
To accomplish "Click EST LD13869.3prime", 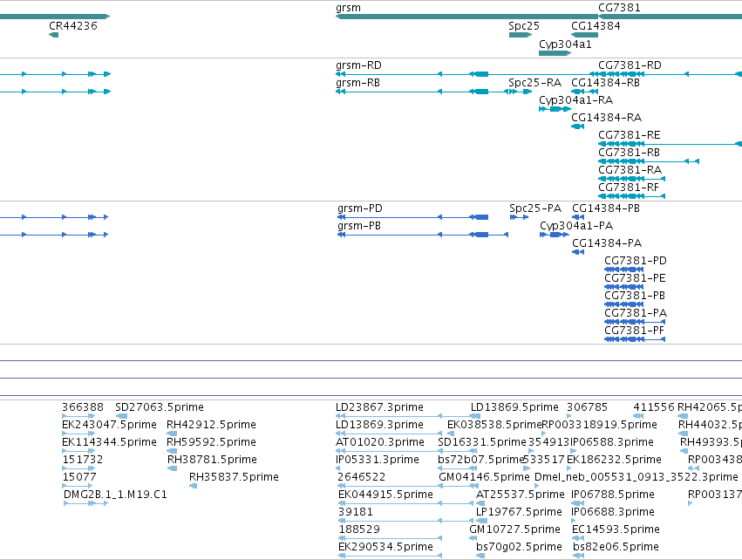I will click(379, 425).
